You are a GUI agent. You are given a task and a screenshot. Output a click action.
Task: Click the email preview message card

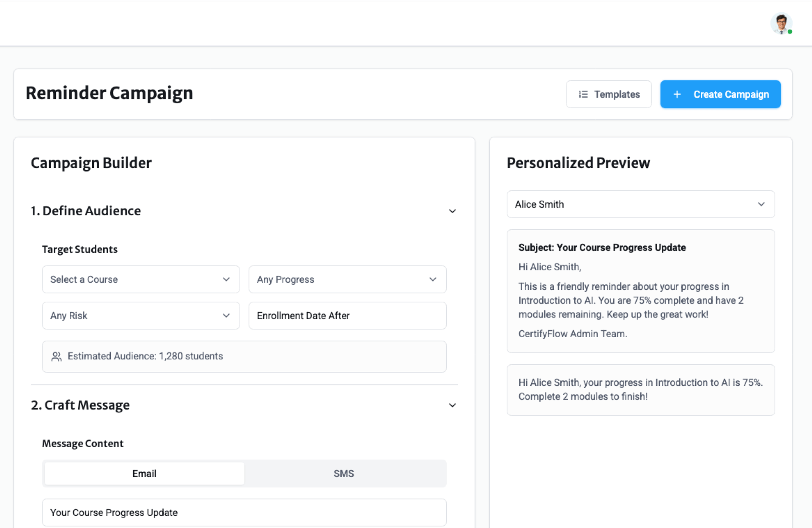pyautogui.click(x=640, y=291)
